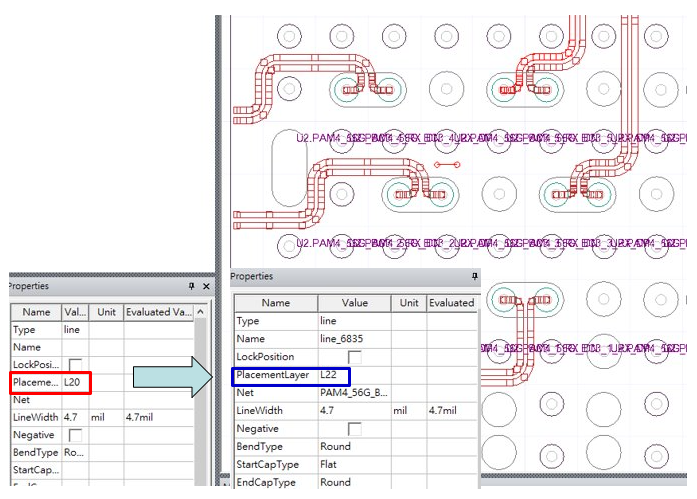Pin the right Properties panel
This screenshot has height=499, width=697.
point(475,276)
